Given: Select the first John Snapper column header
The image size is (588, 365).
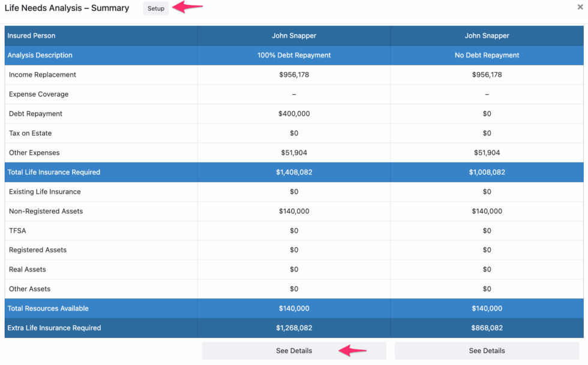Looking at the screenshot, I should point(294,35).
